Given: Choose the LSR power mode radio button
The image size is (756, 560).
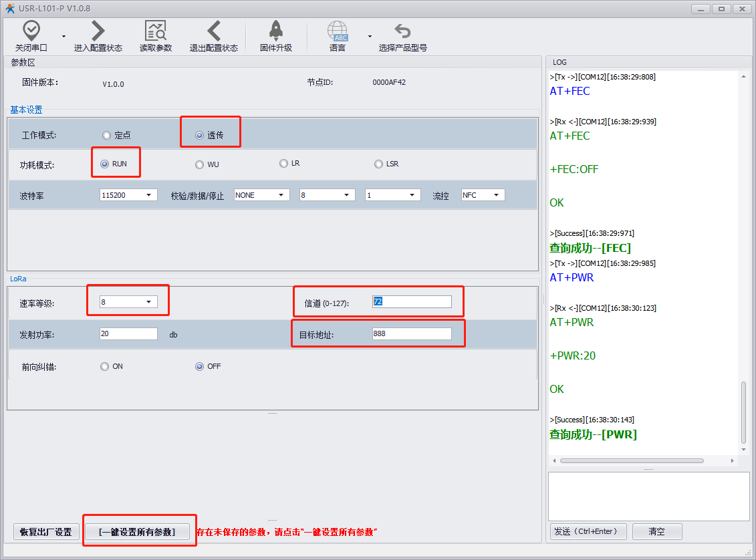Looking at the screenshot, I should click(x=379, y=164).
